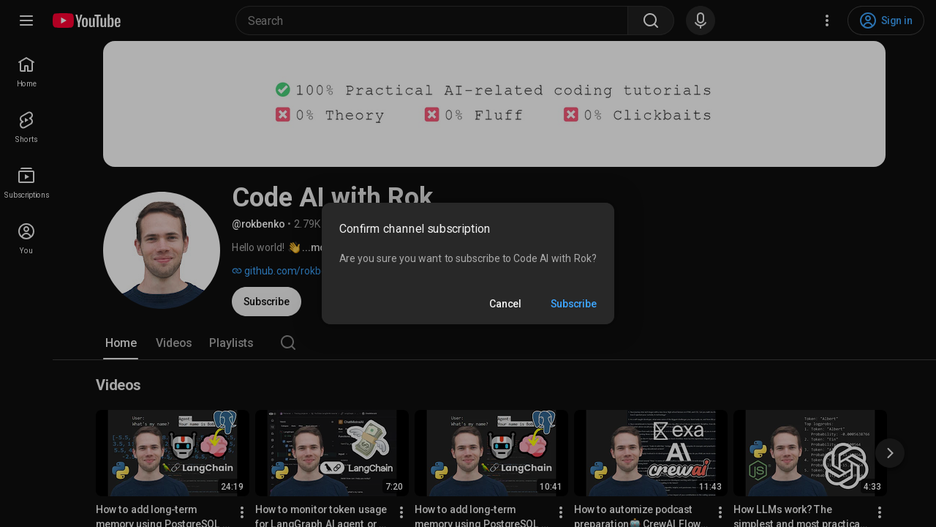Screen dimensions: 936x527
Task: Open Shorts in sidebar
Action: pos(26,128)
